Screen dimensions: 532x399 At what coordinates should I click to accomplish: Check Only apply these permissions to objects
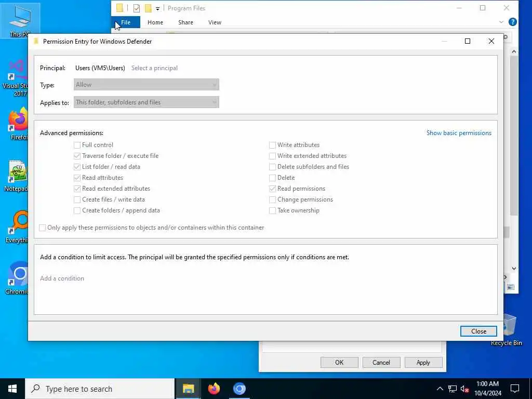tap(43, 228)
